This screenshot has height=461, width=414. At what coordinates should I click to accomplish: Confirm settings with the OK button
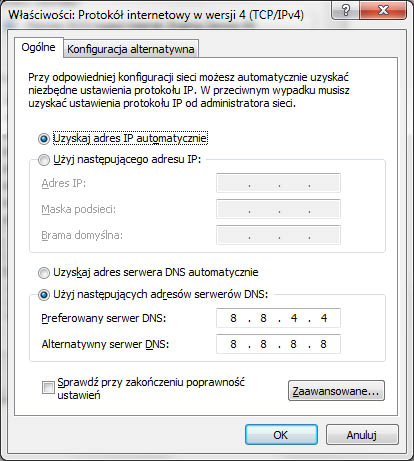point(281,435)
